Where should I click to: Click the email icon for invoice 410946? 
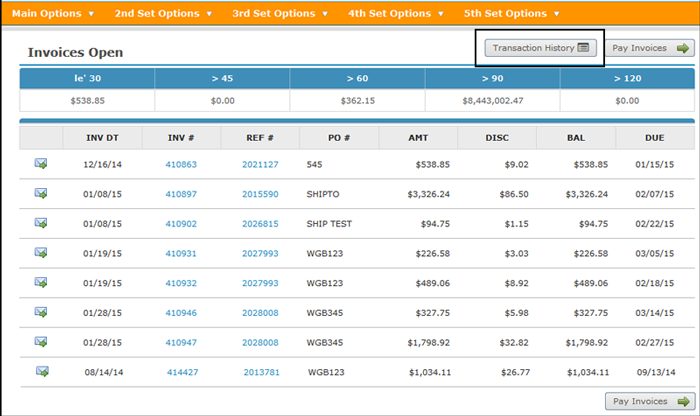click(41, 312)
